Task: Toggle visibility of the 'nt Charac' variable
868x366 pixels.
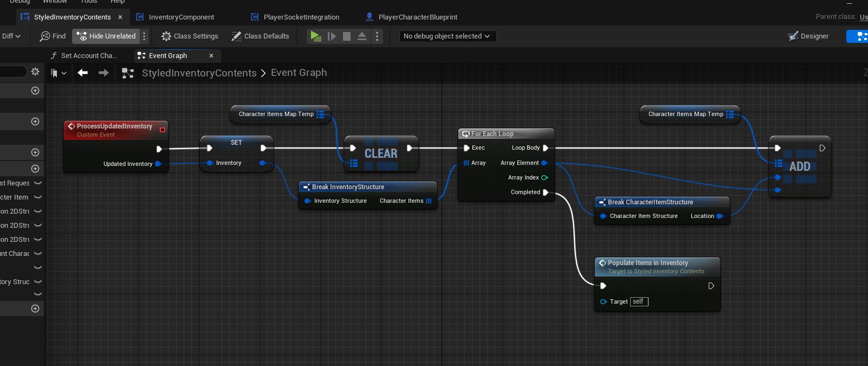Action: pyautogui.click(x=38, y=254)
